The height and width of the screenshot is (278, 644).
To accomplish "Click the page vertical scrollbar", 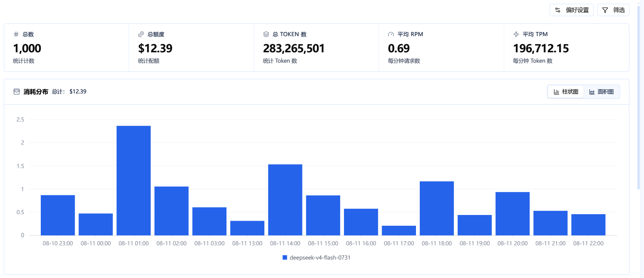I will 638,96.
